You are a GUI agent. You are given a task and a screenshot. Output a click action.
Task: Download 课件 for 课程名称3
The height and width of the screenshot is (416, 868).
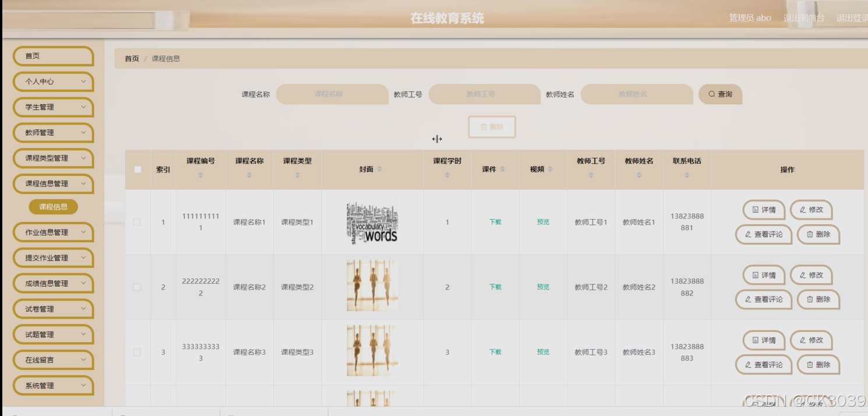coord(495,352)
